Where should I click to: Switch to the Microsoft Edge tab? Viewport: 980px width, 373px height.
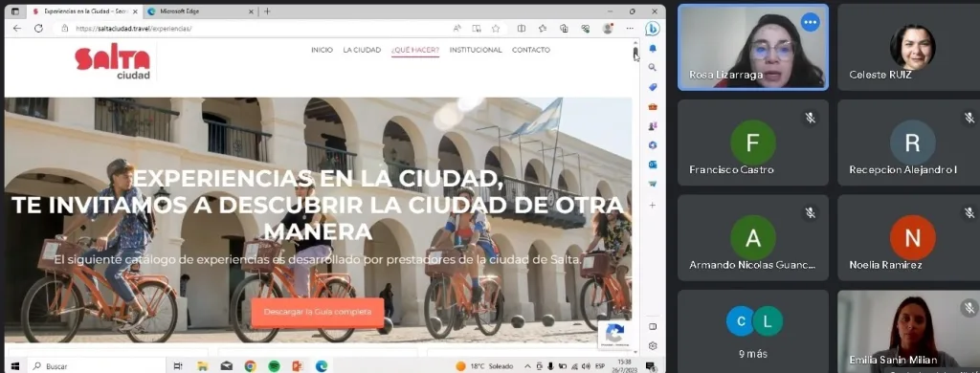[x=199, y=11]
